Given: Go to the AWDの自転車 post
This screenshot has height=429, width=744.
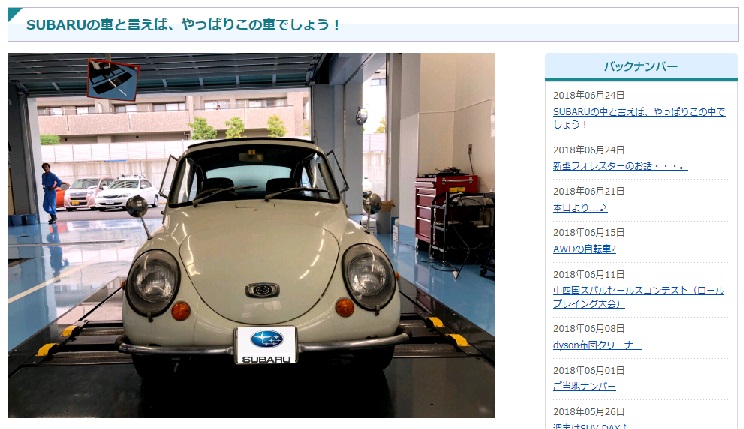Looking at the screenshot, I should (x=584, y=249).
